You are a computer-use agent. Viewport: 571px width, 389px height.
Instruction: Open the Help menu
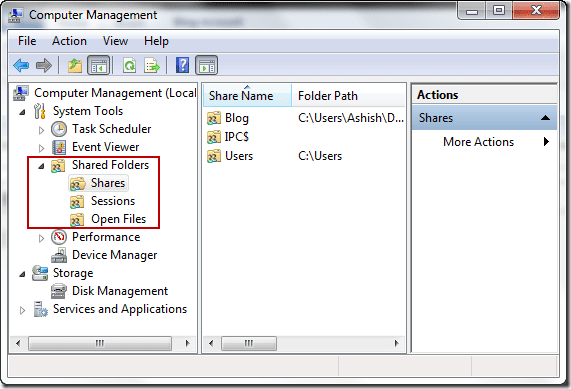(x=156, y=41)
